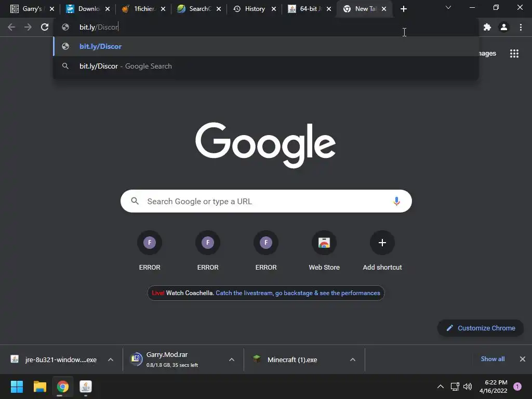Select the bit.ly/Discor URL suggestion
This screenshot has width=532, height=399.
pyautogui.click(x=266, y=46)
